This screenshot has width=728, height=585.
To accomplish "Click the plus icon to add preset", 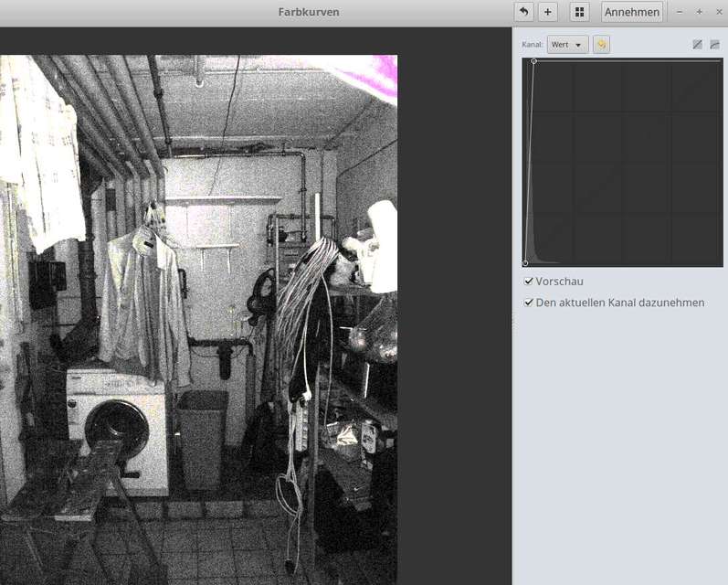I will tap(547, 12).
